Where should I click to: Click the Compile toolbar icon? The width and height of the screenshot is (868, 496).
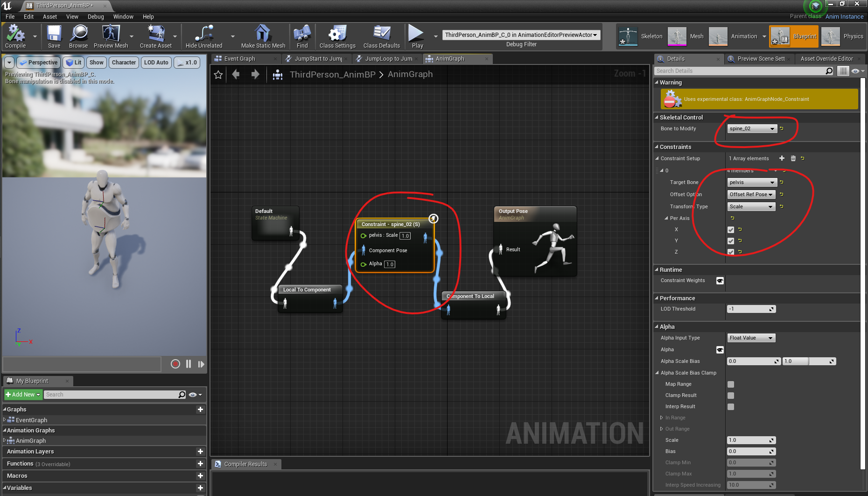(x=15, y=36)
